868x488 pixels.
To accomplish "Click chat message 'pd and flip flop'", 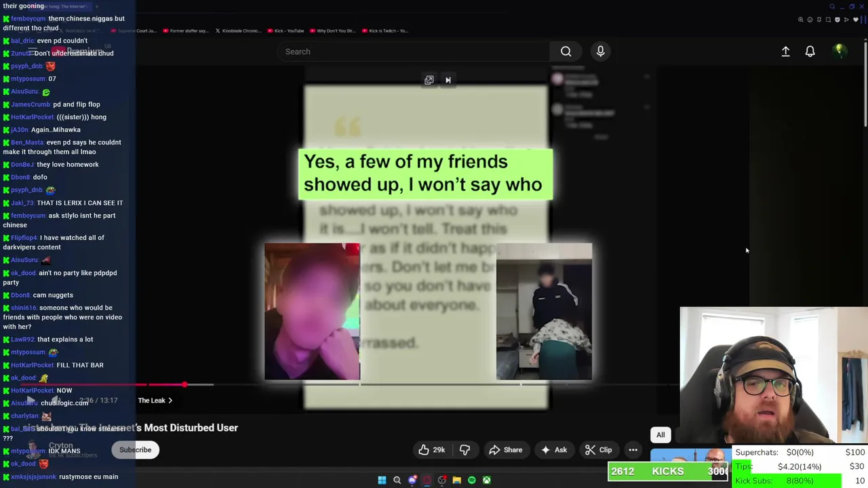I will pos(77,104).
